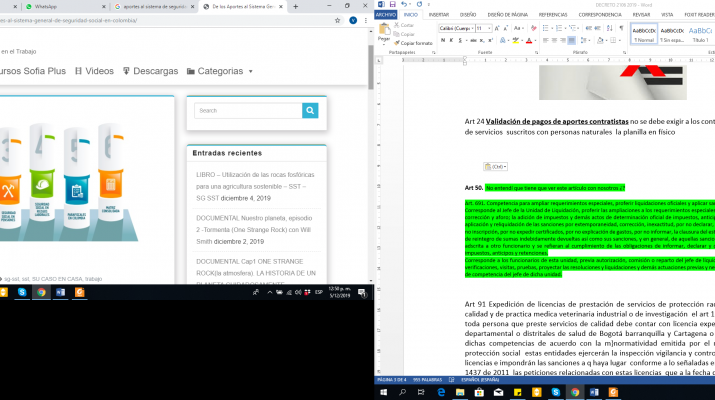Open Skype from the taskbar
Viewport: 715px width, 400px height.
click(x=22, y=292)
